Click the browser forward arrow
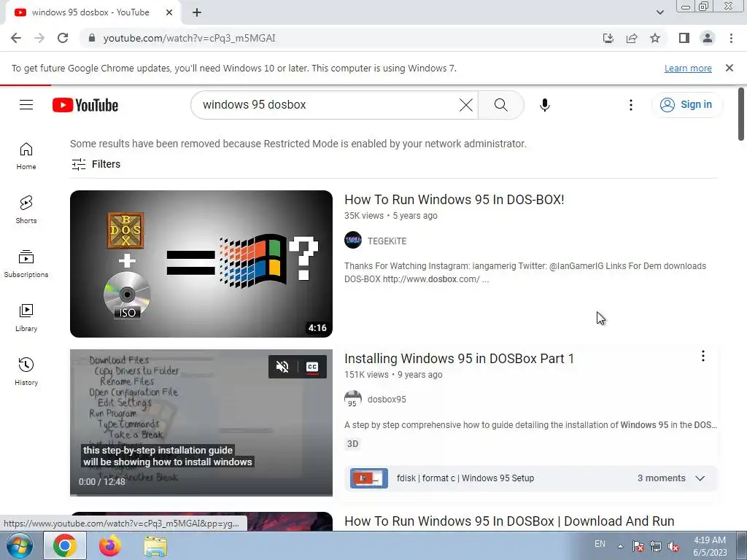747x560 pixels. pos(39,38)
